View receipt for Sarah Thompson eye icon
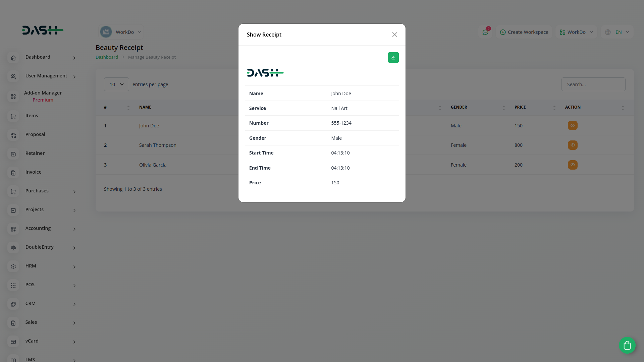Screen dimensions: 644x362 click(x=572, y=145)
